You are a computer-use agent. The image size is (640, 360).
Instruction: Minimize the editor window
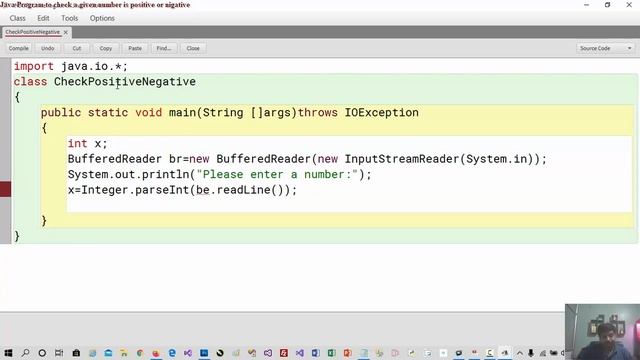587,5
